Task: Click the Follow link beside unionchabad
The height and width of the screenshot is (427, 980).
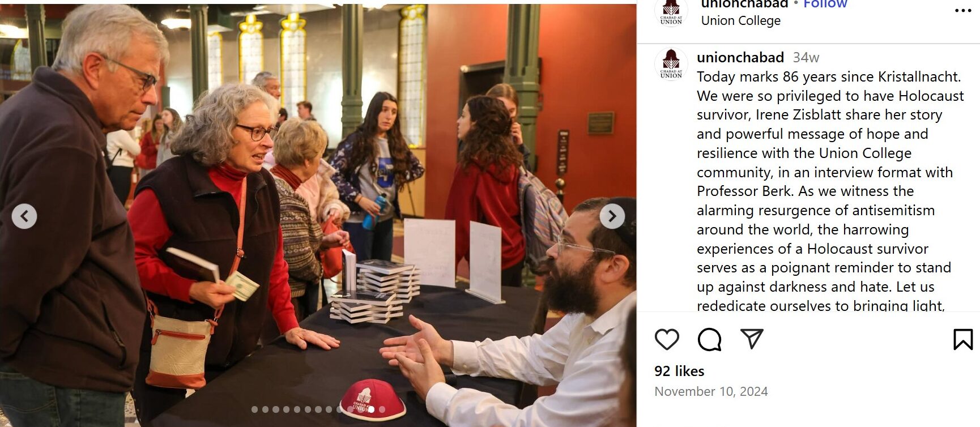Action: tap(825, 4)
